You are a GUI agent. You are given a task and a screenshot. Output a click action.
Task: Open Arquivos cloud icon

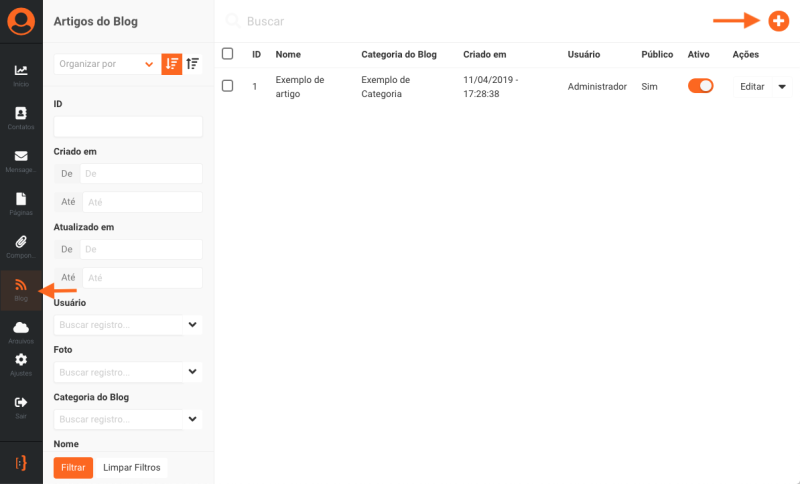coord(21,329)
